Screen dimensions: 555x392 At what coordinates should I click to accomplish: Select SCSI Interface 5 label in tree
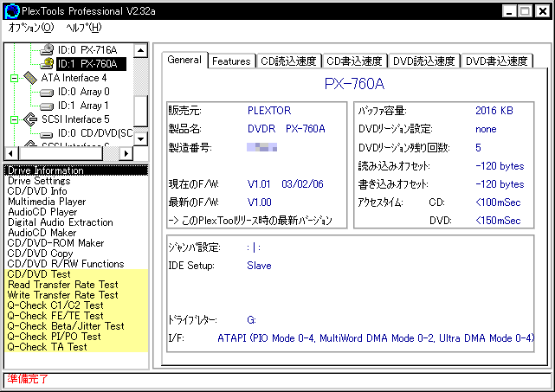point(75,119)
